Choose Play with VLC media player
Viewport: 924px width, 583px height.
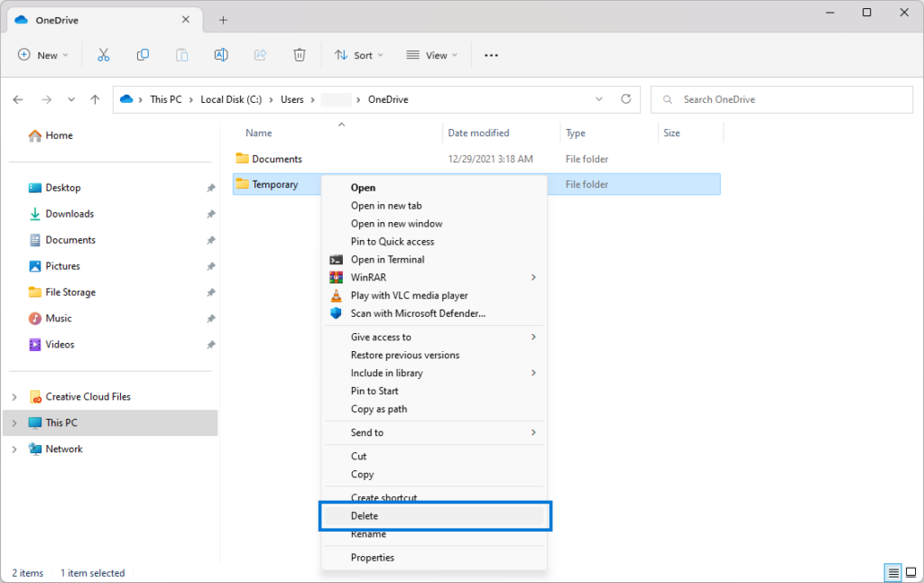pos(434,295)
